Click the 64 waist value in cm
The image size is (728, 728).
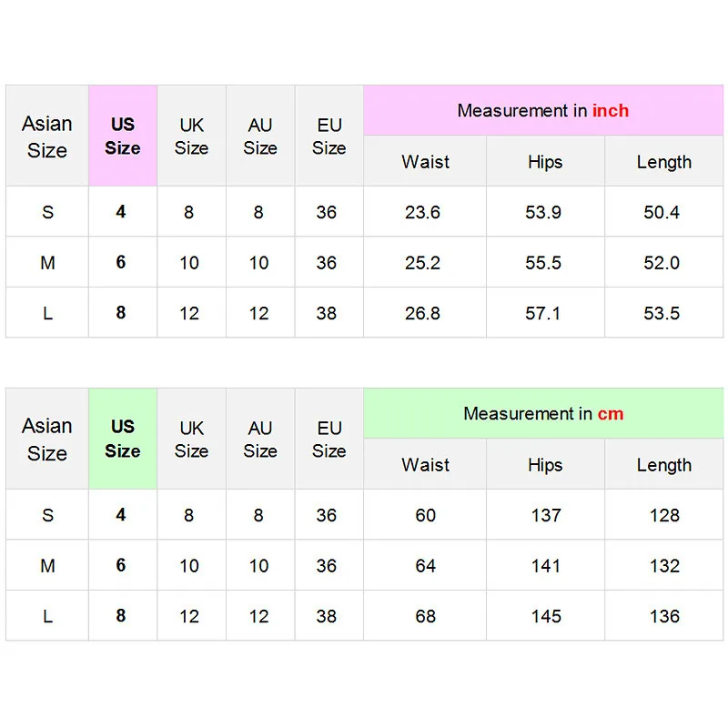tap(426, 566)
